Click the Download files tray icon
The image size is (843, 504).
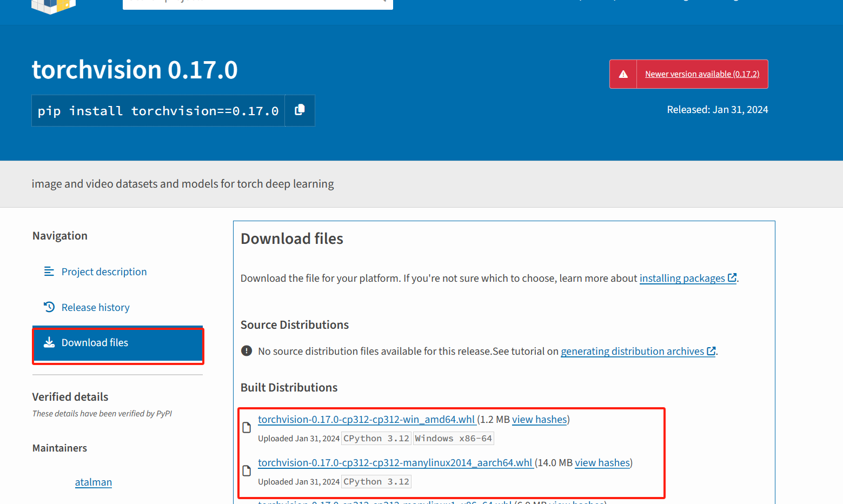49,342
